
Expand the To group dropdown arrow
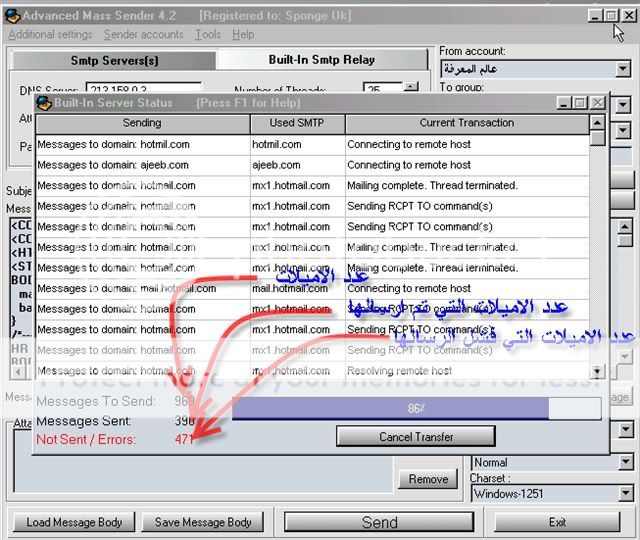(x=623, y=105)
